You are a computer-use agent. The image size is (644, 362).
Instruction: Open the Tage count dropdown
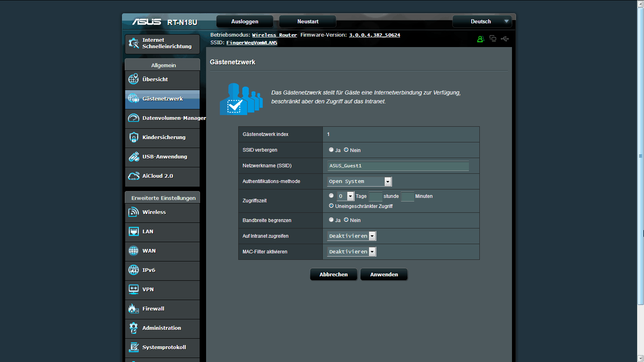345,196
